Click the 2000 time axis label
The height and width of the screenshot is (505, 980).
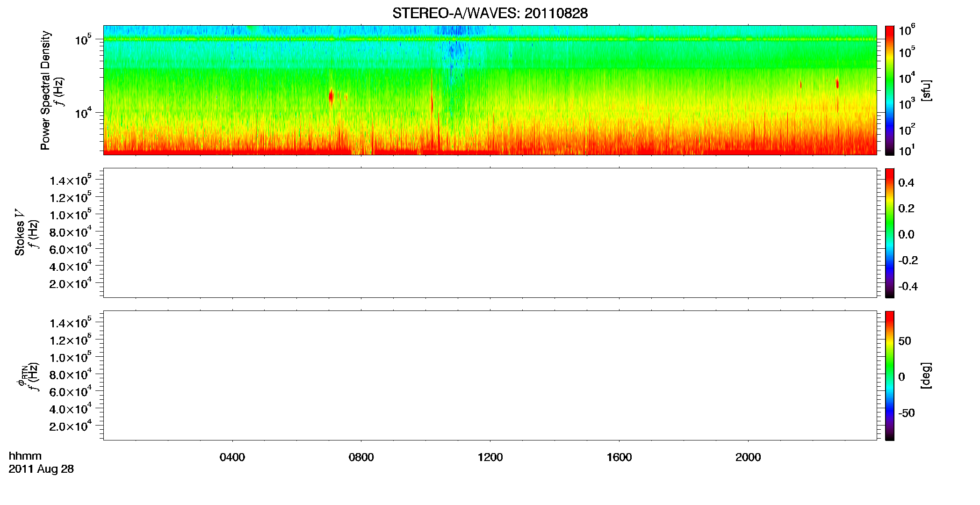click(x=748, y=457)
